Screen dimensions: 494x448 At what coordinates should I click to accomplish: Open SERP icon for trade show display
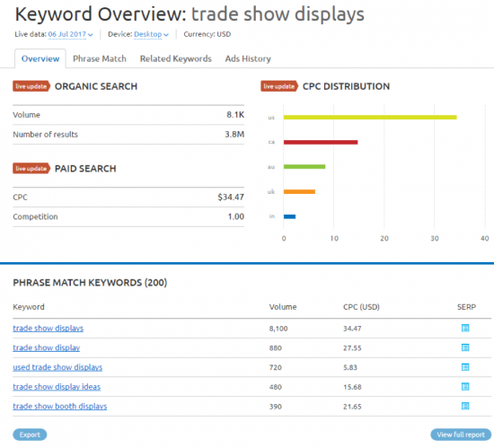(x=465, y=347)
